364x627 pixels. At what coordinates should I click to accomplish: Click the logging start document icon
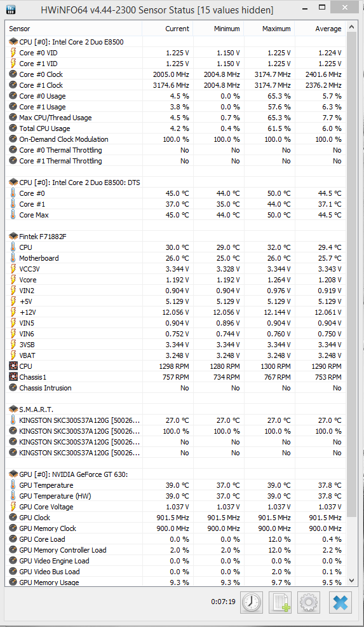[281, 602]
